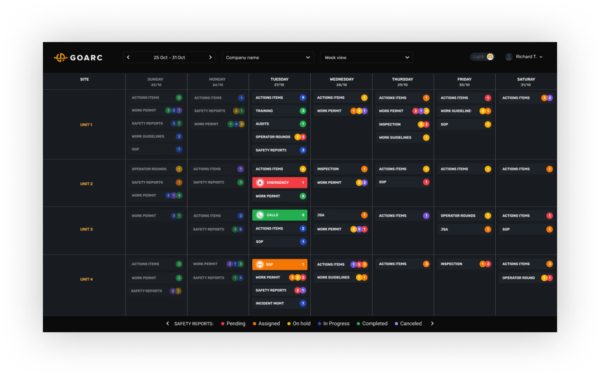Click the On hold legend label
Image resolution: width=600 pixels, height=376 pixels.
[302, 324]
